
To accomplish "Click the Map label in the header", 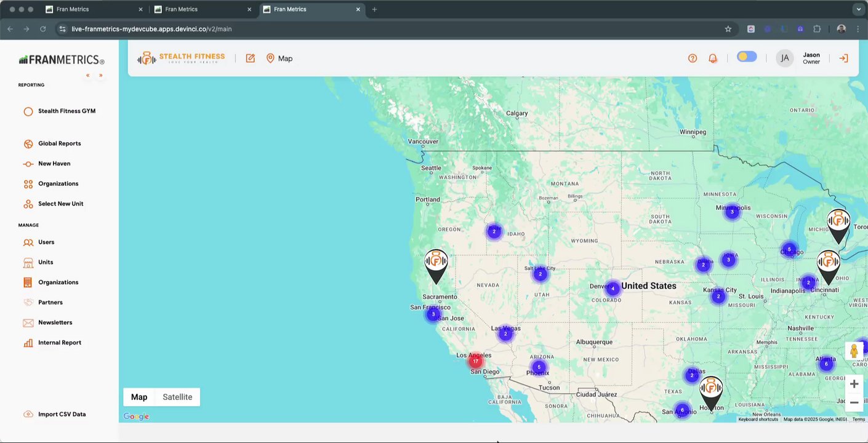I will [285, 58].
